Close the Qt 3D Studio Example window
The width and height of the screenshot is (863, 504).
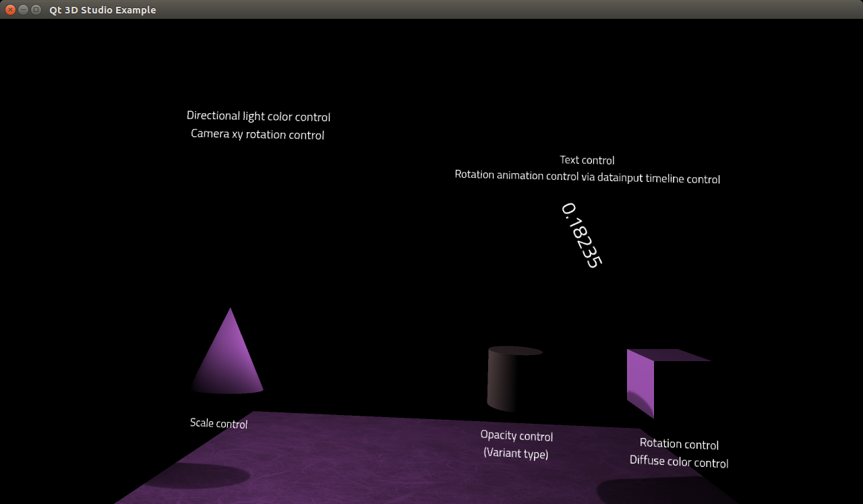tap(10, 10)
